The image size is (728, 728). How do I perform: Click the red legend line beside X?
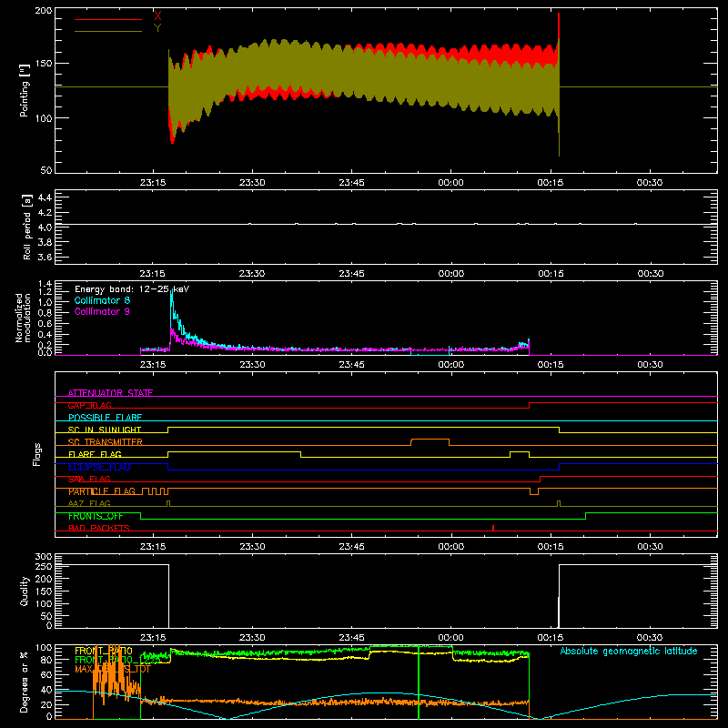pyautogui.click(x=108, y=19)
